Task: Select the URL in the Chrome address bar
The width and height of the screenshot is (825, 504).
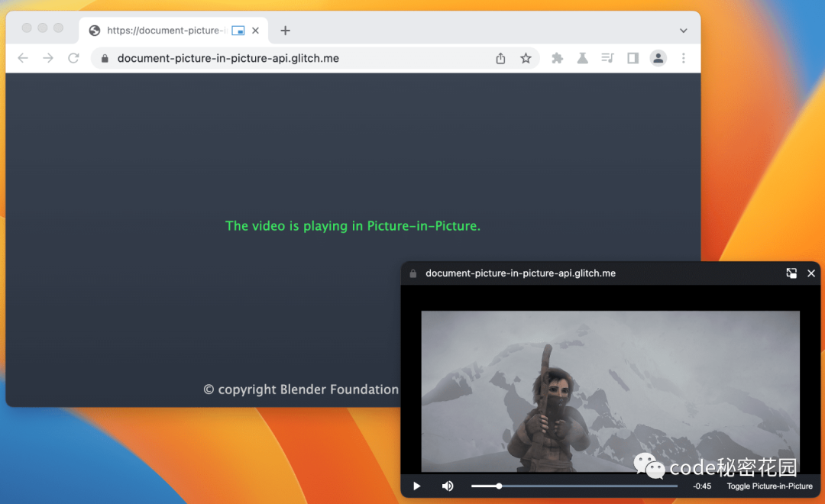Action: coord(228,58)
